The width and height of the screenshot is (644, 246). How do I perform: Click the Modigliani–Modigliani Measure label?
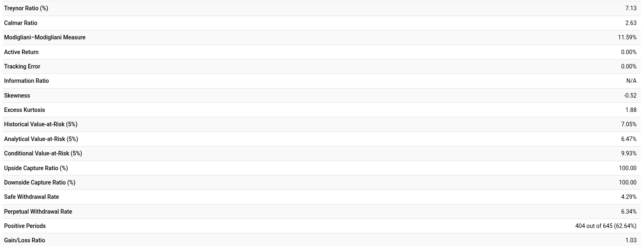point(45,37)
